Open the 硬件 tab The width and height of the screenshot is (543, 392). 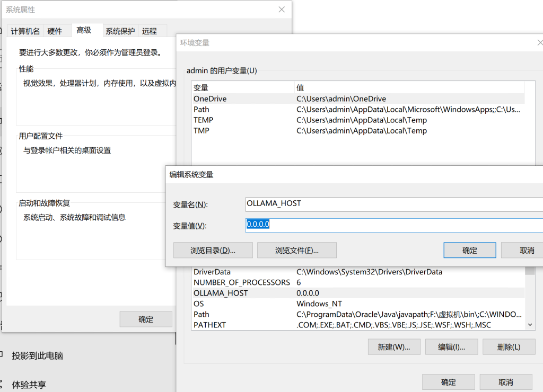(55, 31)
